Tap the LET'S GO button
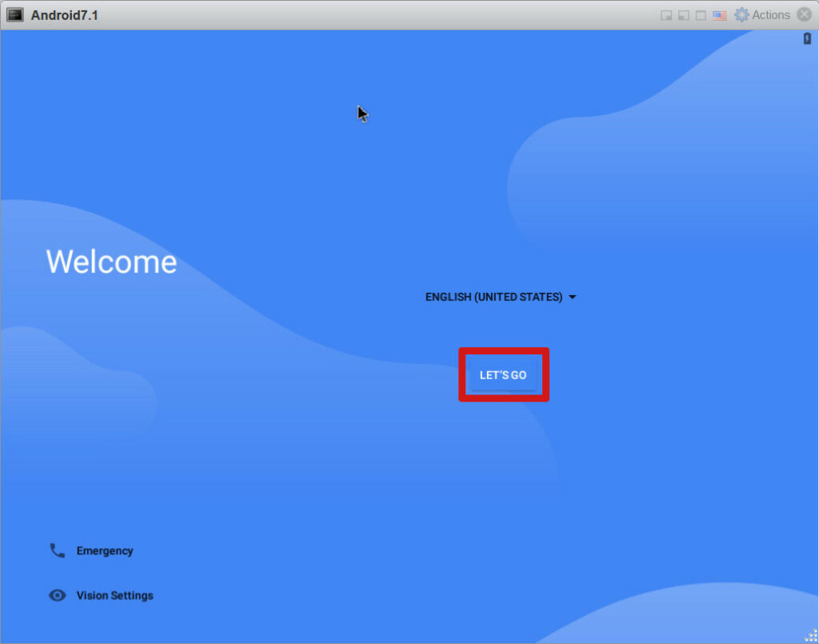Viewport: 819px width, 644px height. coord(503,374)
